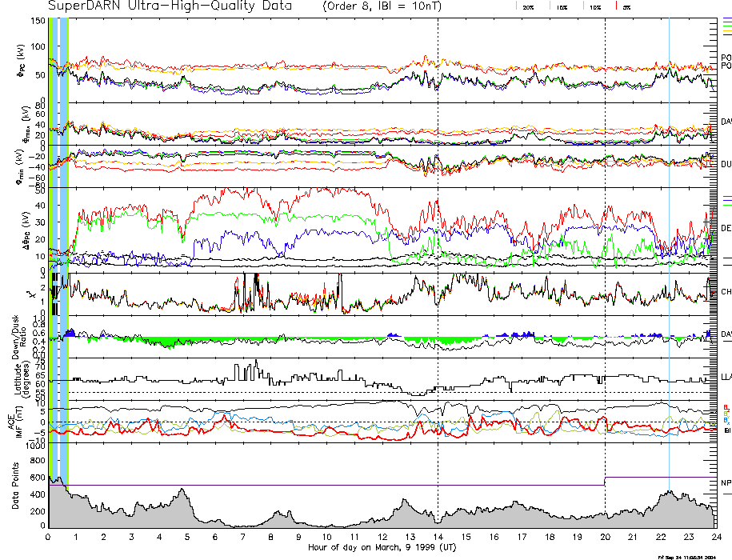Select the 20% legend entry at top
This screenshot has width=732, height=560.
coord(528,6)
